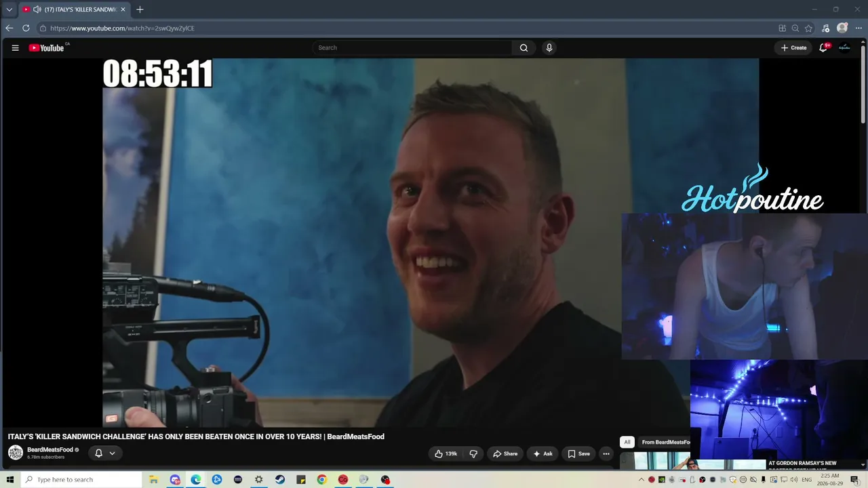Screen dimensions: 868x488
Task: Expand notification preferences chevron beside bell
Action: (x=112, y=453)
